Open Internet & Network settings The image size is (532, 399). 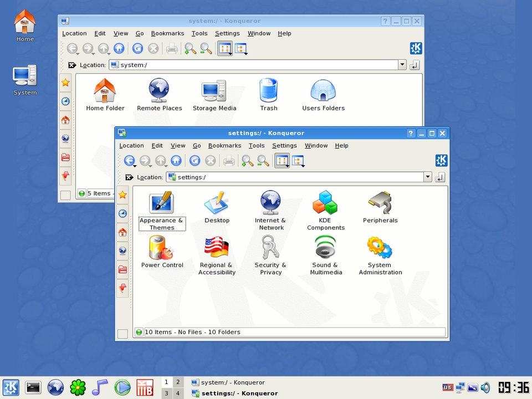pos(270,202)
